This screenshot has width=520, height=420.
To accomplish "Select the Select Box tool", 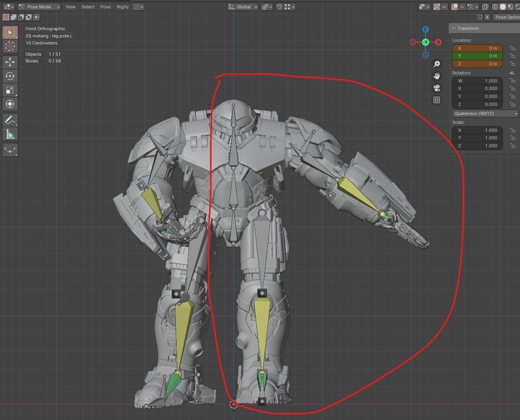I will pyautogui.click(x=10, y=32).
